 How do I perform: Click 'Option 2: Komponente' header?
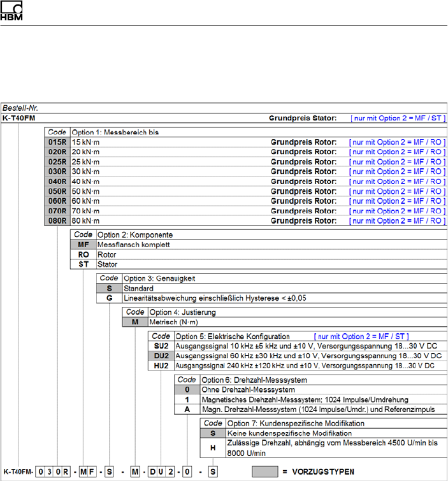click(135, 234)
